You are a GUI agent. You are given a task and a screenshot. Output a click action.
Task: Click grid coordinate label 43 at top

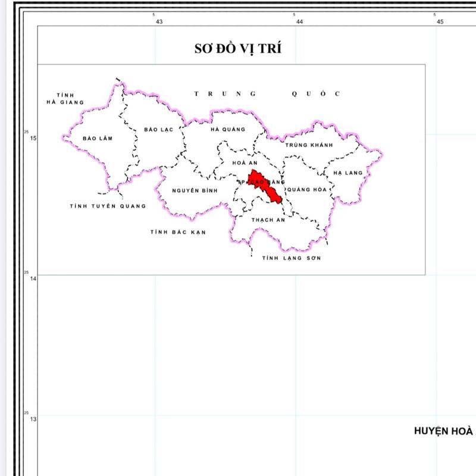click(159, 21)
